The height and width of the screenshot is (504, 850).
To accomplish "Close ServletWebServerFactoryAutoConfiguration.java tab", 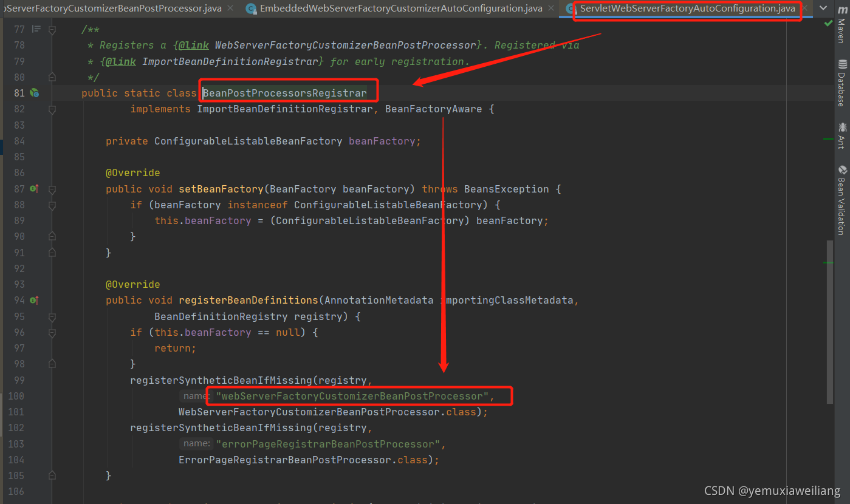I will [804, 9].
